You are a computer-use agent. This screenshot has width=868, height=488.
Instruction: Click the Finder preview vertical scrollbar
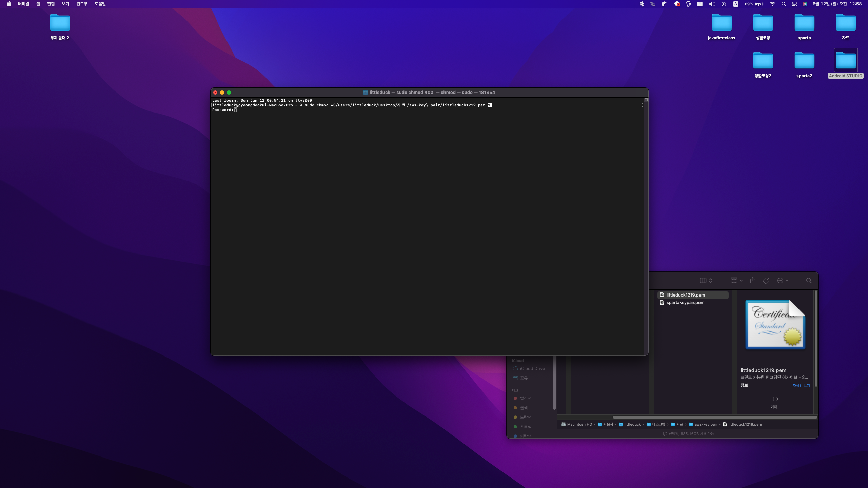[x=816, y=338]
